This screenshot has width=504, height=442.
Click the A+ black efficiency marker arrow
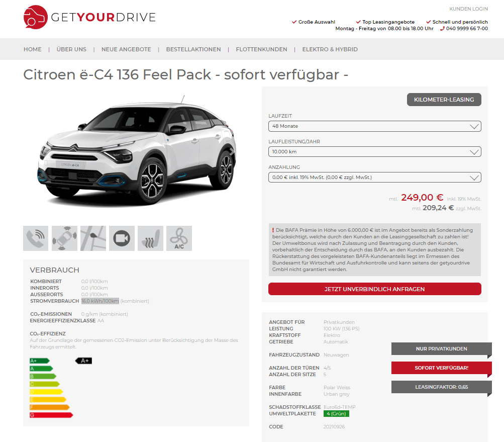[x=83, y=361]
